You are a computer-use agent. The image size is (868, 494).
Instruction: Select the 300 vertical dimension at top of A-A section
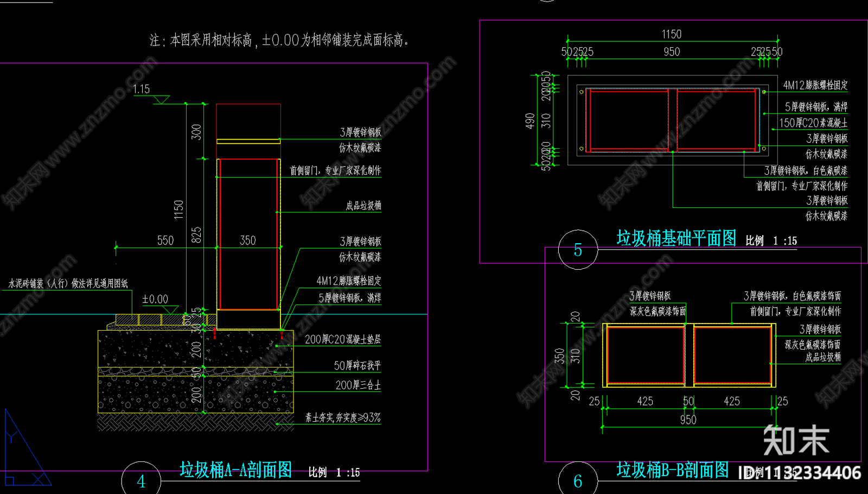click(196, 132)
